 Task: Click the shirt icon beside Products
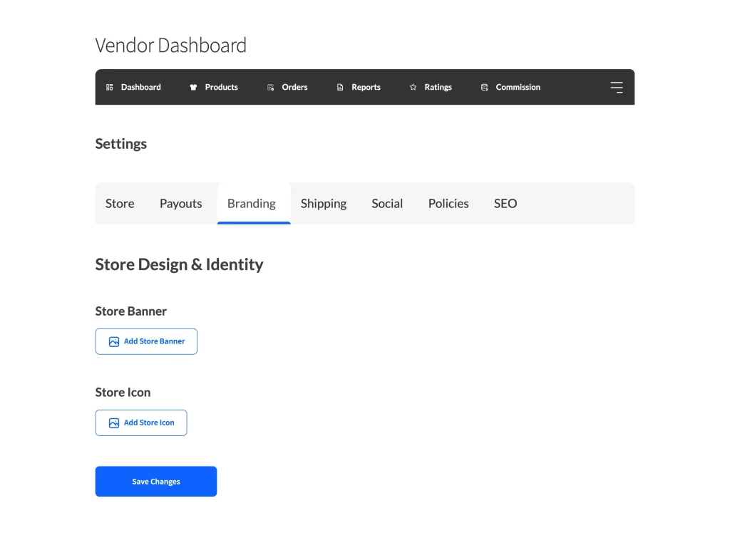click(x=193, y=88)
